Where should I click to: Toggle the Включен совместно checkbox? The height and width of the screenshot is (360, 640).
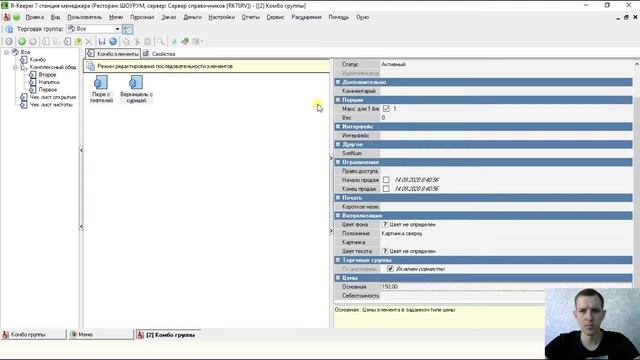[390, 269]
